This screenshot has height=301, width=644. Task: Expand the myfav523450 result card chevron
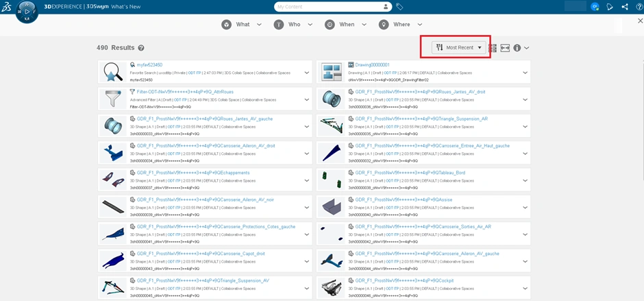(x=306, y=73)
